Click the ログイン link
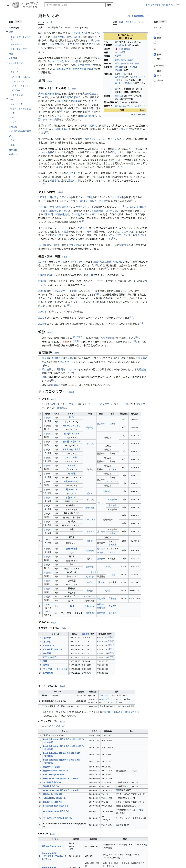Viewport: 186px width, 868px height. (x=170, y=5)
